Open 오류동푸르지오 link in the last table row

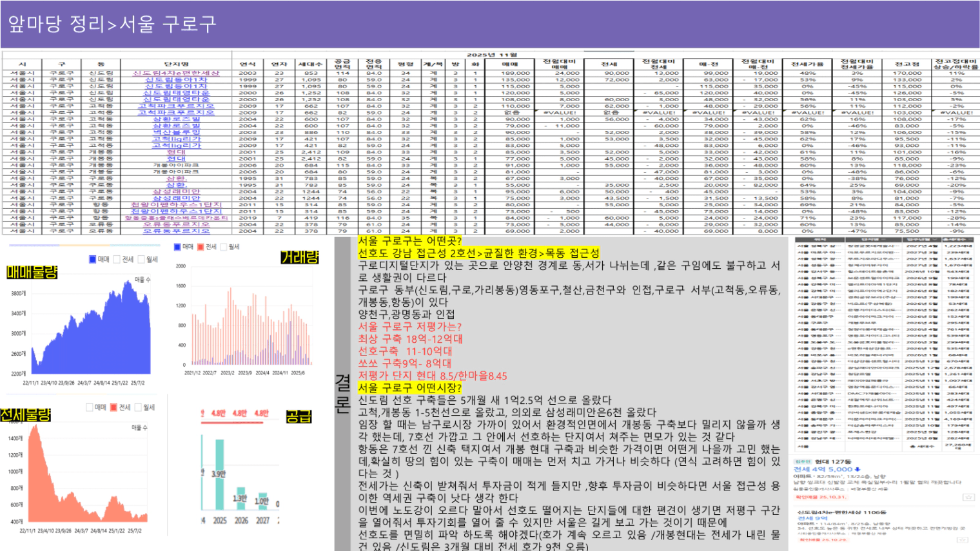tap(176, 231)
